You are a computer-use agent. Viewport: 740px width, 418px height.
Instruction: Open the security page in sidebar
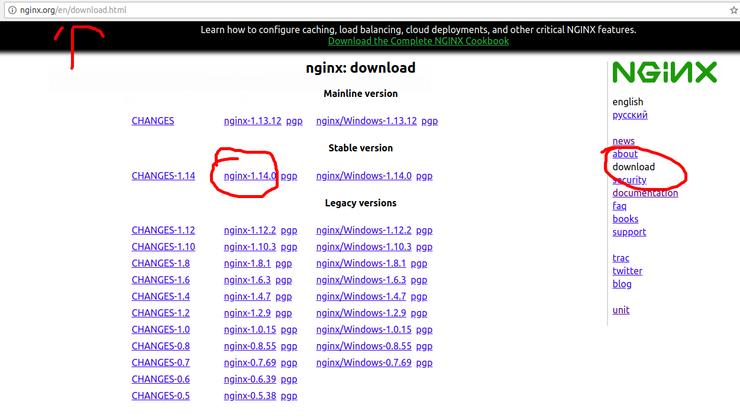click(630, 180)
